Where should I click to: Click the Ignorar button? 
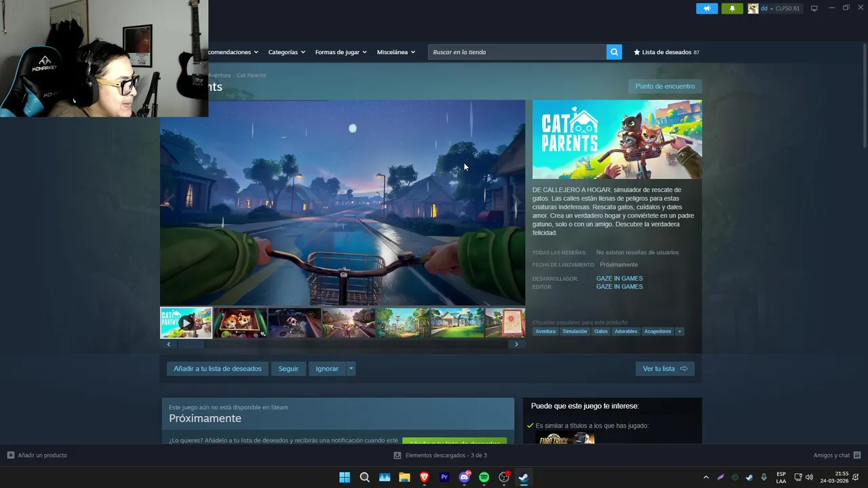(327, 369)
